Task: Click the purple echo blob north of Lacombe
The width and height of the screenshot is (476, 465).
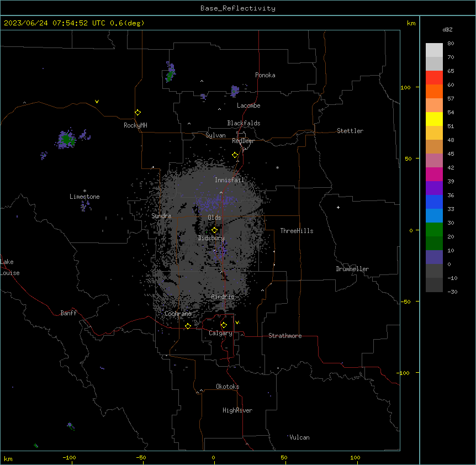Action: 235,91
